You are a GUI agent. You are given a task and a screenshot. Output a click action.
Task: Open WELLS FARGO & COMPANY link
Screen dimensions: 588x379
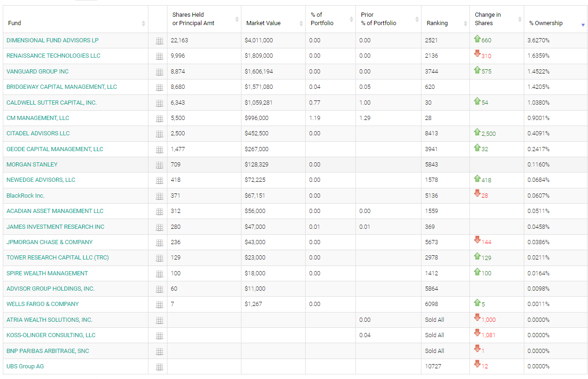click(43, 304)
